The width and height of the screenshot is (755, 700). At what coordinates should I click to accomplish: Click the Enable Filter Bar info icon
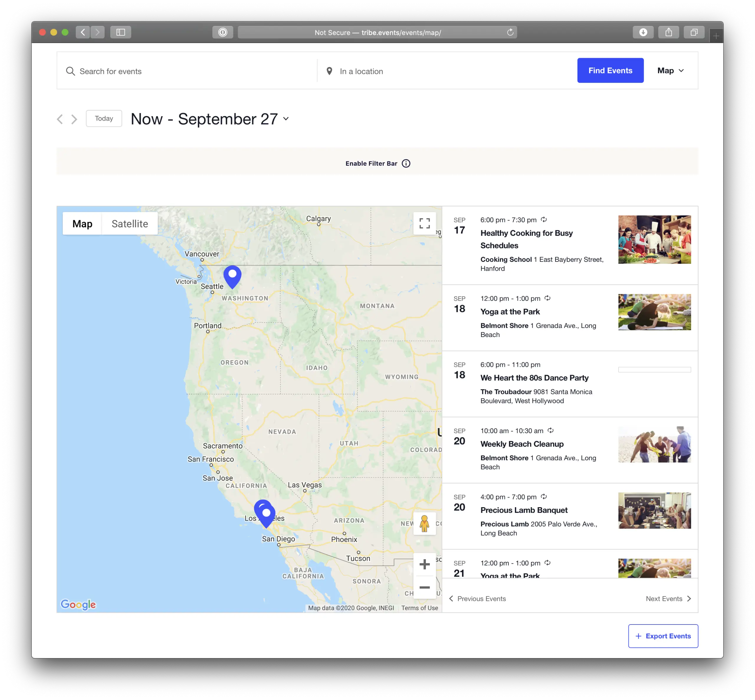point(406,163)
